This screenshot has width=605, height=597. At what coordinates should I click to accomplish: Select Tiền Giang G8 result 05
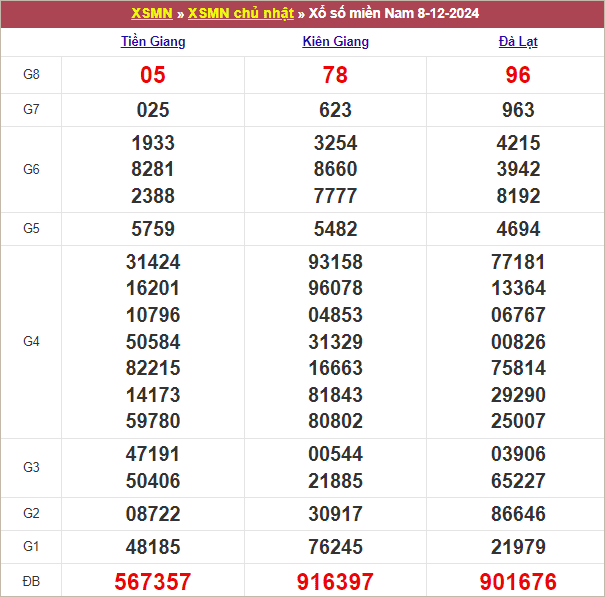pyautogui.click(x=153, y=75)
